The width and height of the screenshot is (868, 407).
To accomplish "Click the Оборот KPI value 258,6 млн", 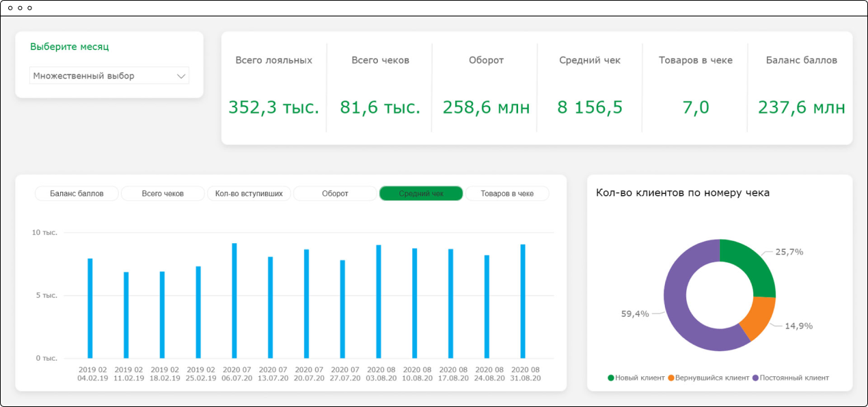I will pyautogui.click(x=486, y=108).
